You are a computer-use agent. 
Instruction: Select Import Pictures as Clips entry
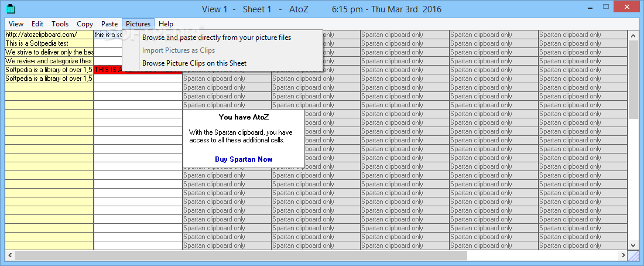(222, 50)
